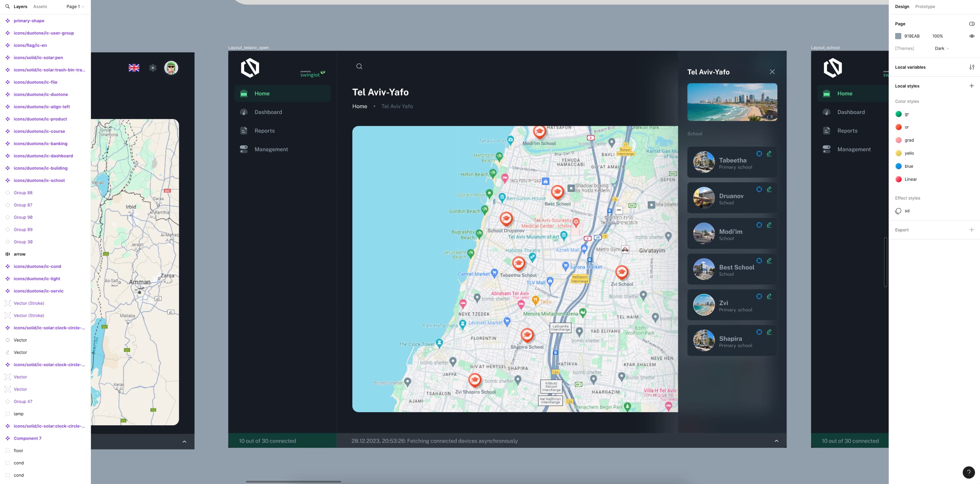Click the page color variable mode icon
Viewport: 980px width, 484px height.
coord(972,24)
